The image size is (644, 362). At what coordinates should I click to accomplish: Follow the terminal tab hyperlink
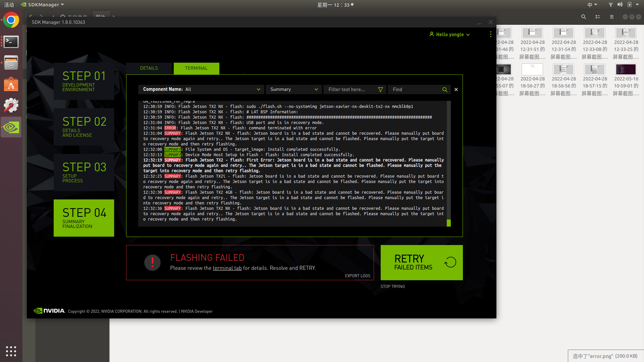227,268
